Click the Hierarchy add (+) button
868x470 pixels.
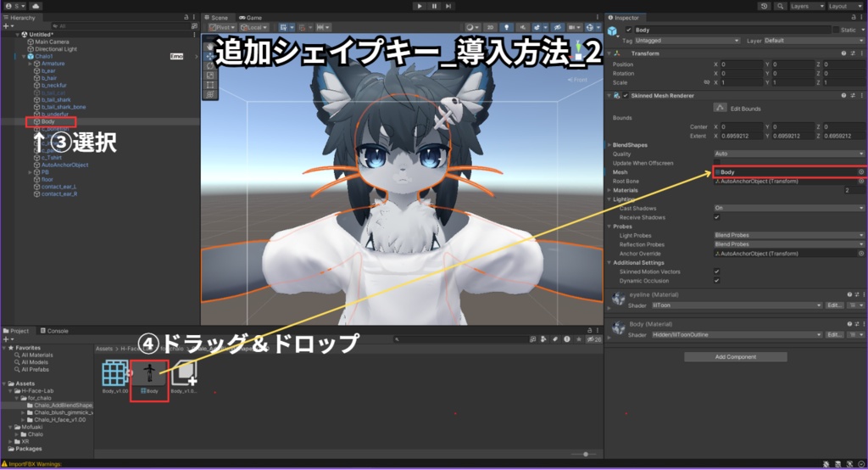(x=8, y=26)
